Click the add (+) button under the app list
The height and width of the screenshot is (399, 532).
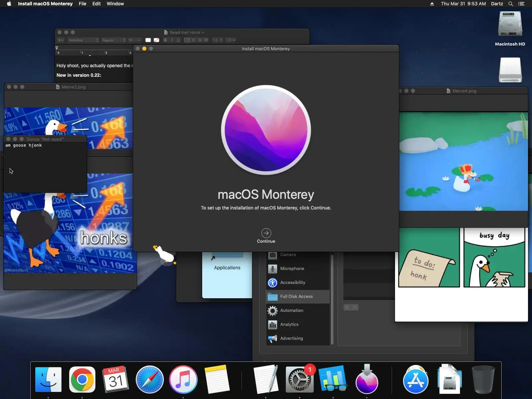click(x=347, y=308)
